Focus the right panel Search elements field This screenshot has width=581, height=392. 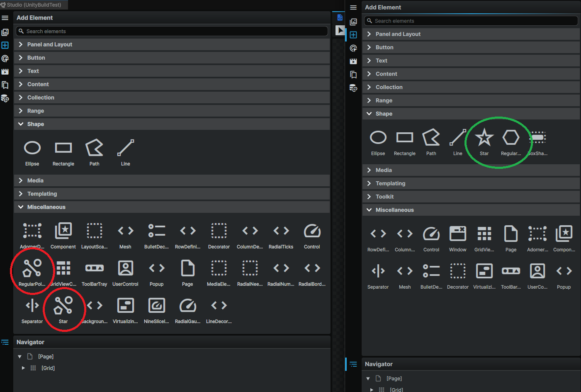[x=471, y=21]
